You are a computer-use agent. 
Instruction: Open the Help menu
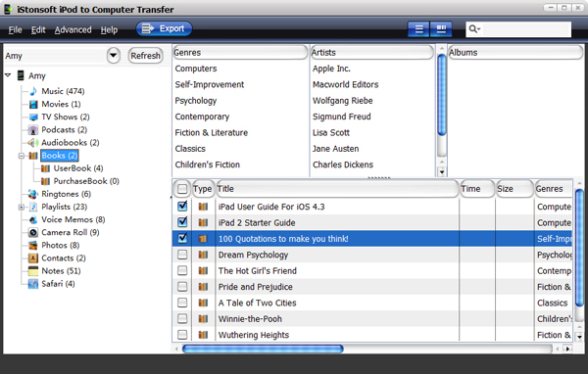pyautogui.click(x=109, y=30)
